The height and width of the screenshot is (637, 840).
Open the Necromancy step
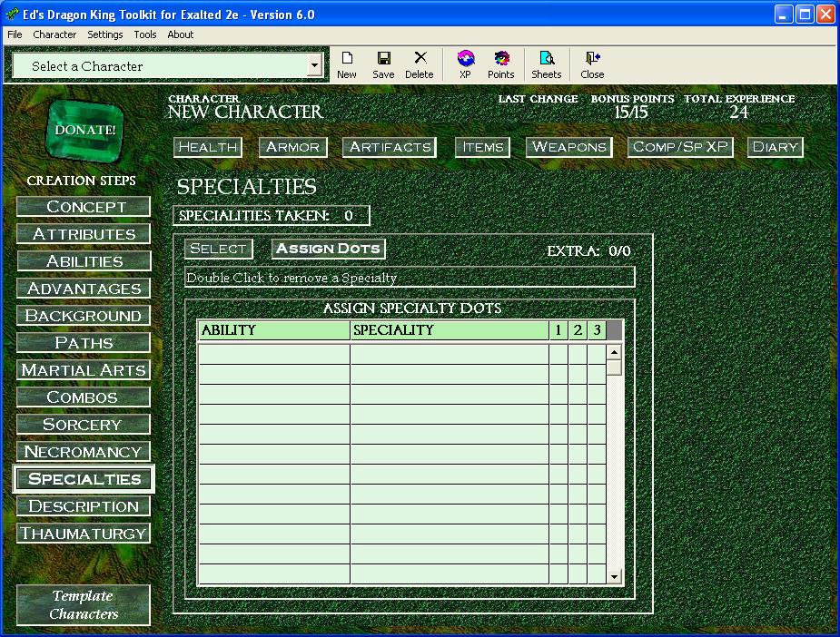[x=84, y=452]
